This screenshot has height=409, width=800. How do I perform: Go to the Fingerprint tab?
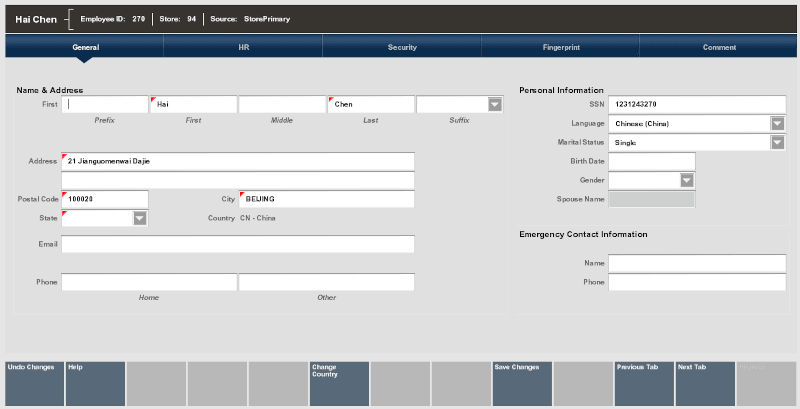561,47
